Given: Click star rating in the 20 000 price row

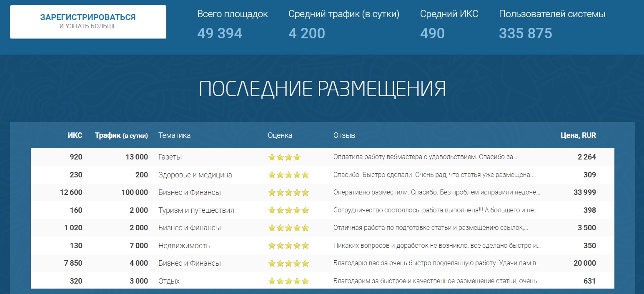Looking at the screenshot, I should (x=288, y=263).
